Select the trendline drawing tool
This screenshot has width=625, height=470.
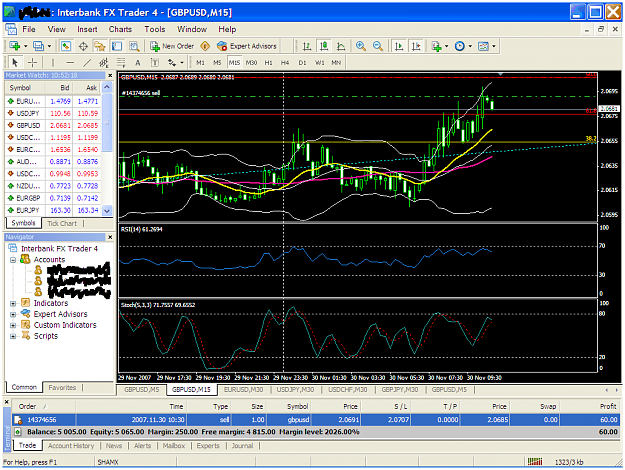87,63
